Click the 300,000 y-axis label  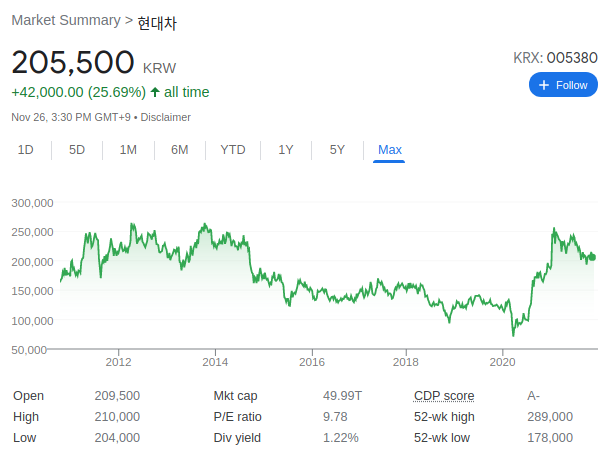pos(33,203)
